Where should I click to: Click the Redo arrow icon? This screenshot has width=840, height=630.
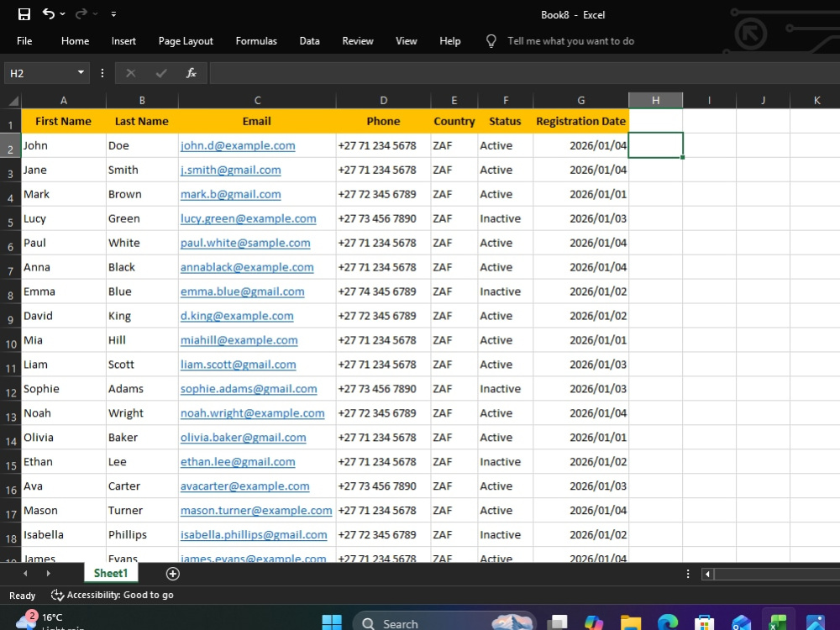81,14
